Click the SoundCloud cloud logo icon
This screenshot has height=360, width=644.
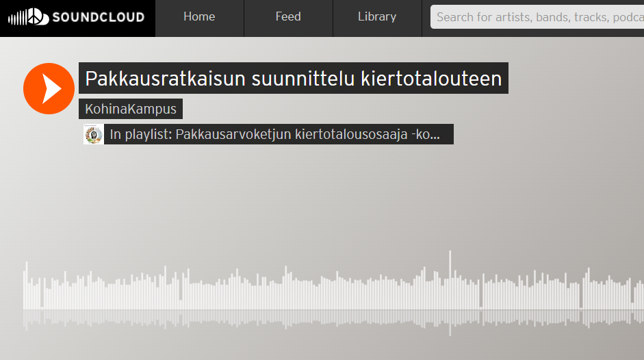[x=28, y=17]
